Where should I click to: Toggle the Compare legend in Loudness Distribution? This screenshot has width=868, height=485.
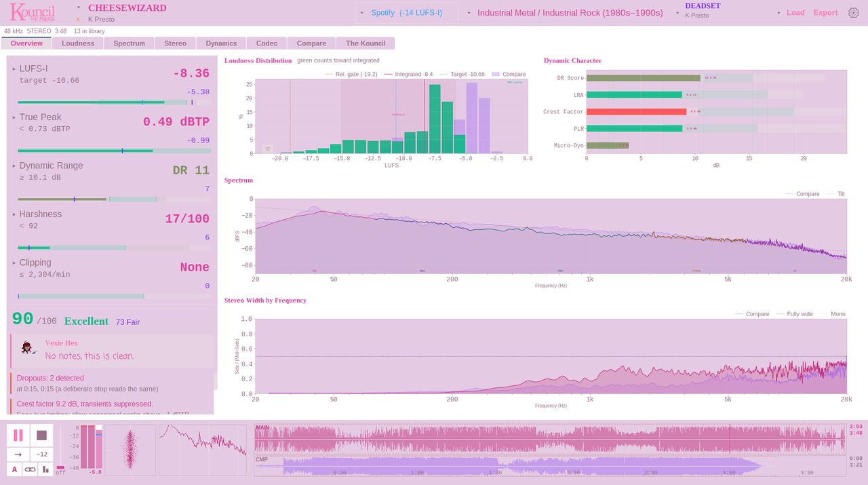coord(509,75)
